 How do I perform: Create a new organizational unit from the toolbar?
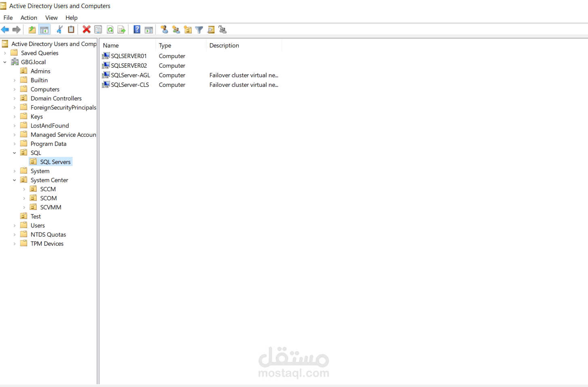pos(187,29)
